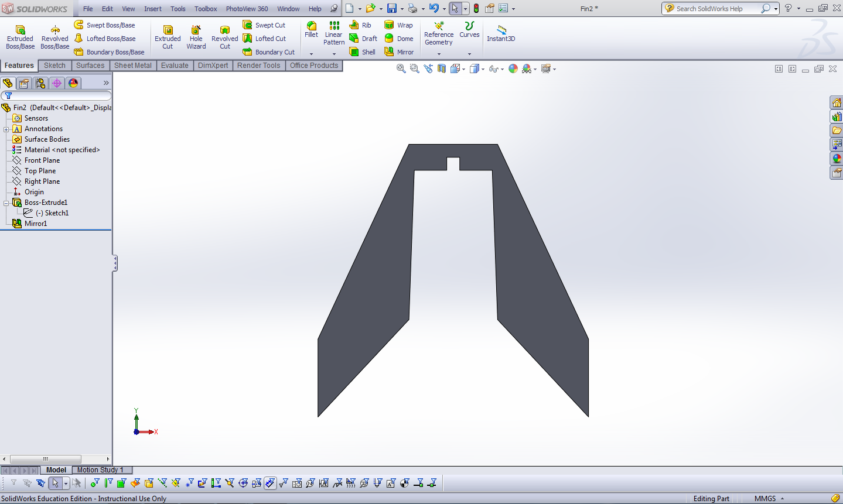Choose Swept Boss/Base feature

pyautogui.click(x=104, y=25)
